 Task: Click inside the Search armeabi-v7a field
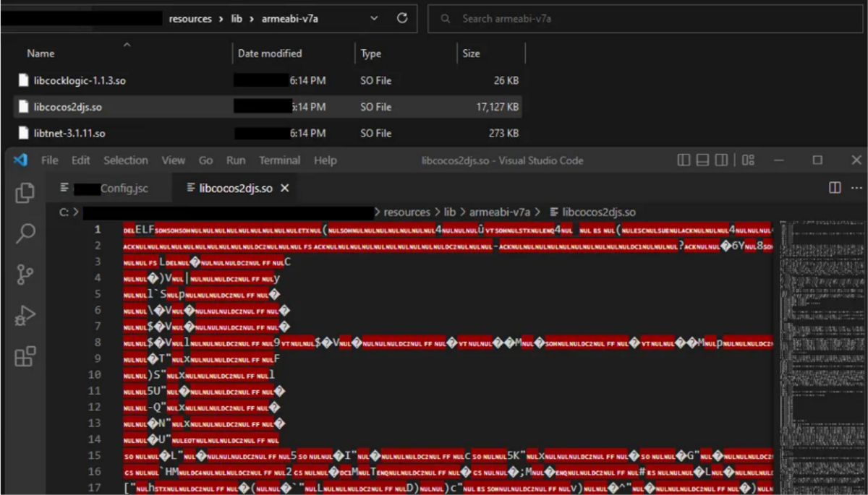(x=644, y=19)
